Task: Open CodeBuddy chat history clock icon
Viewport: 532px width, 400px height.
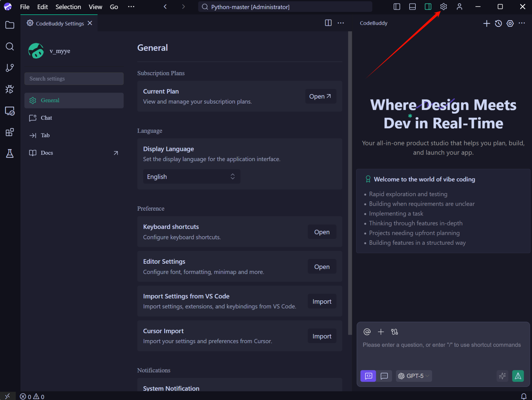Action: (x=498, y=23)
